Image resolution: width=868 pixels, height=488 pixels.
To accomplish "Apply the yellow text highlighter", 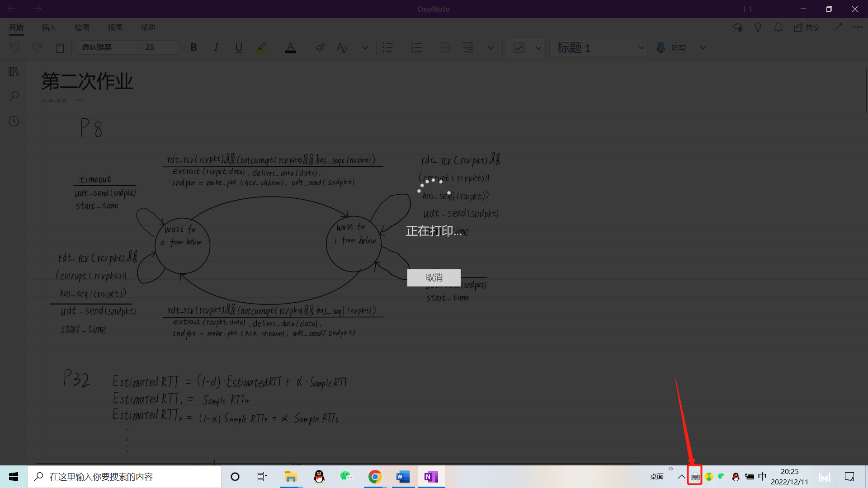I will coord(261,47).
